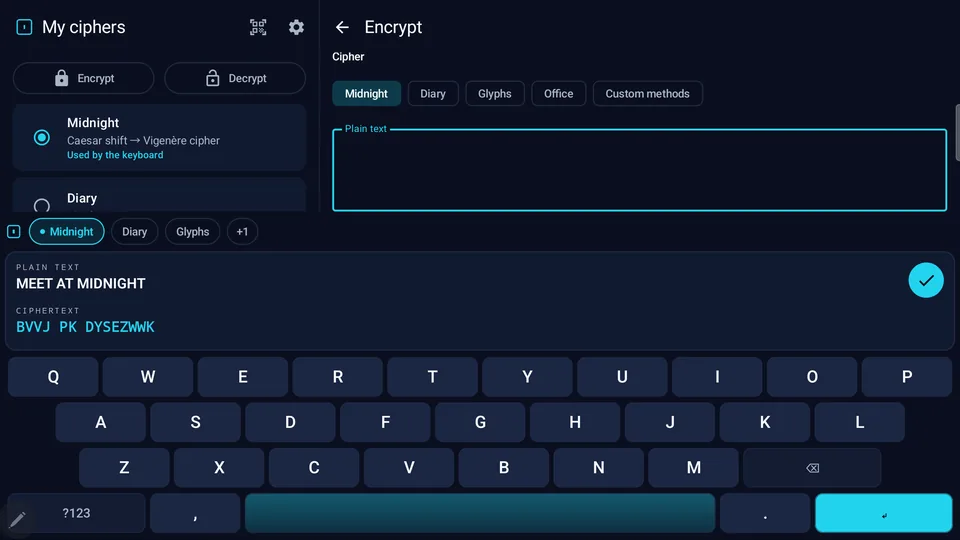
Task: Click the app logo beside My ciphers
Action: tap(24, 27)
